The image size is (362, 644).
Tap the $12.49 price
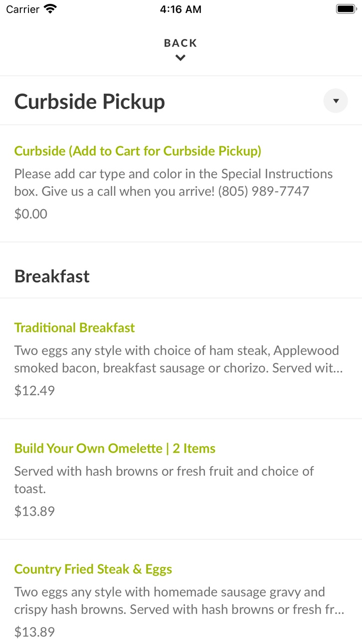(x=34, y=390)
